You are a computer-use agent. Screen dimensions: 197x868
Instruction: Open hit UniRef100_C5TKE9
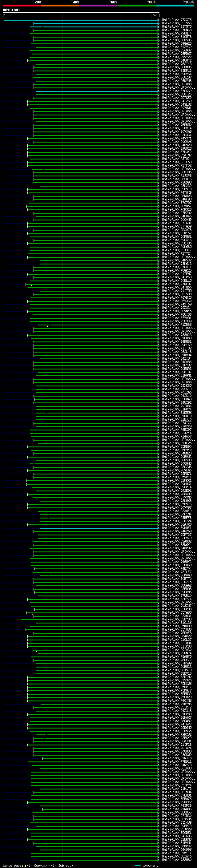point(177,98)
